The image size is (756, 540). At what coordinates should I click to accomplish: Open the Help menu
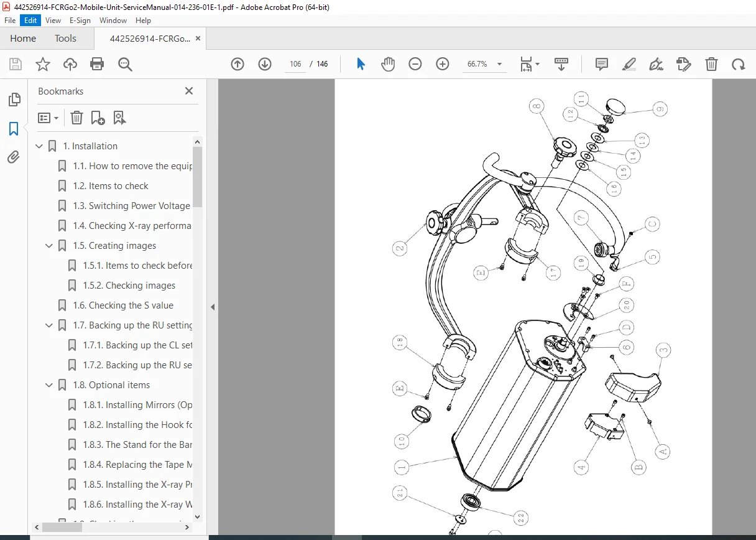click(144, 21)
